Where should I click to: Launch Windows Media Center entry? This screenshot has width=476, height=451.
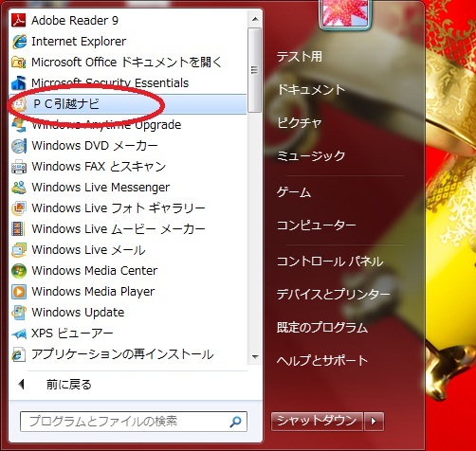coord(95,271)
